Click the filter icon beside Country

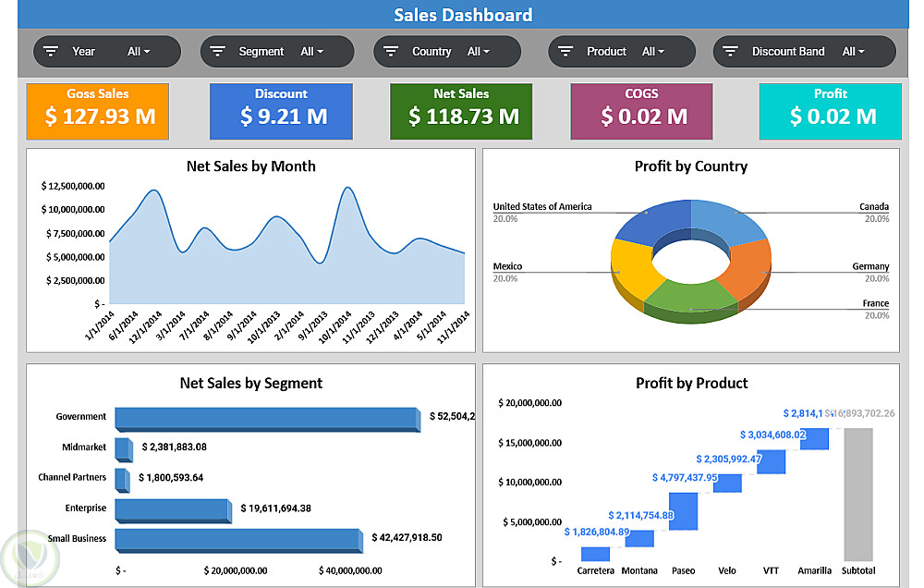click(x=391, y=51)
